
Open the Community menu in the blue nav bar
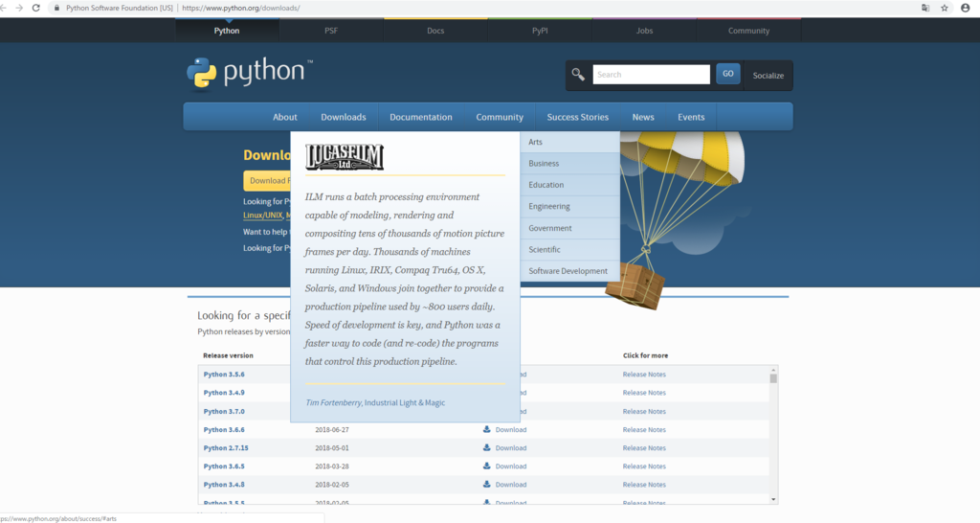tap(500, 117)
